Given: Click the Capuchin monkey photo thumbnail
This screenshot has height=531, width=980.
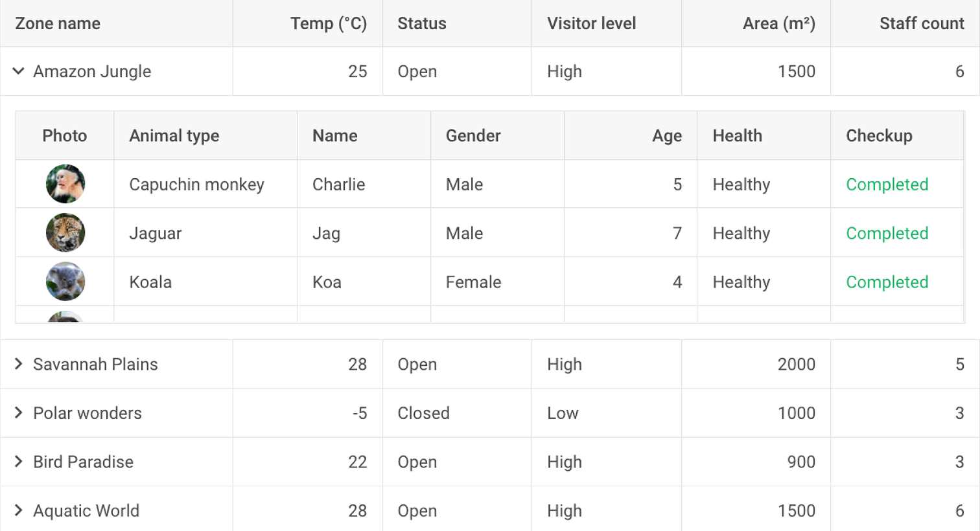Looking at the screenshot, I should pos(65,184).
